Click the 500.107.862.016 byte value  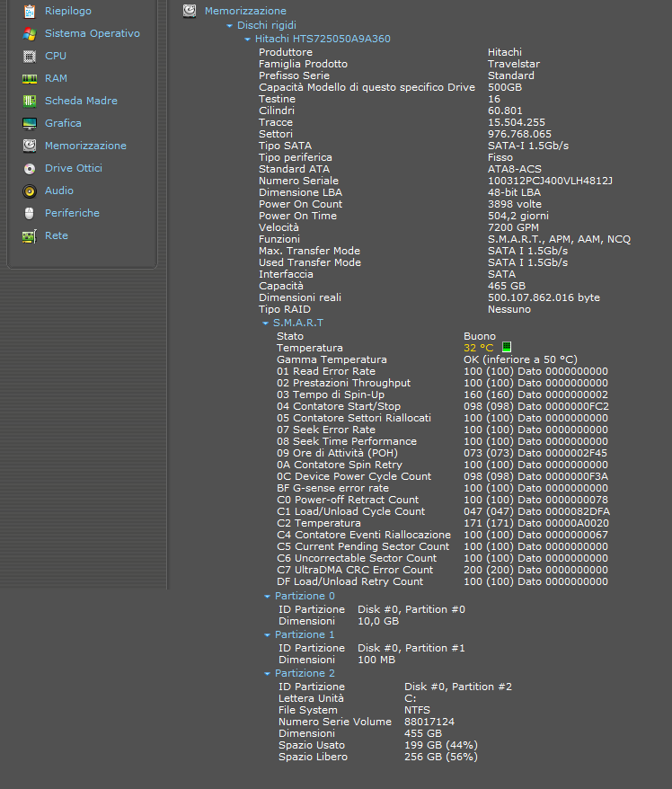click(544, 297)
